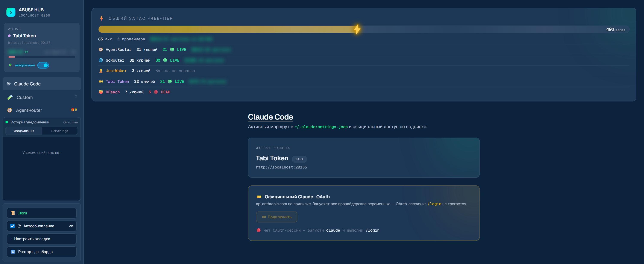Click http://localhost:20155 in Active Config card
Image resolution: width=644 pixels, height=264 pixels.
coord(281,167)
